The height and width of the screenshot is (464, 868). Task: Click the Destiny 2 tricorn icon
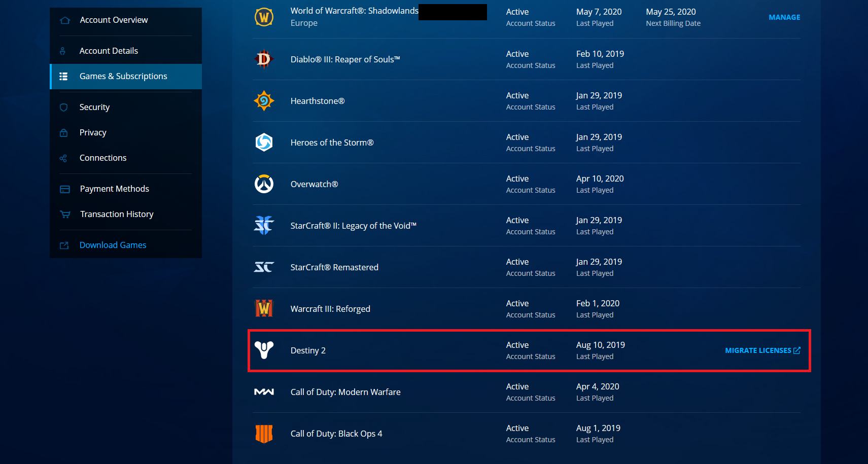[264, 350]
